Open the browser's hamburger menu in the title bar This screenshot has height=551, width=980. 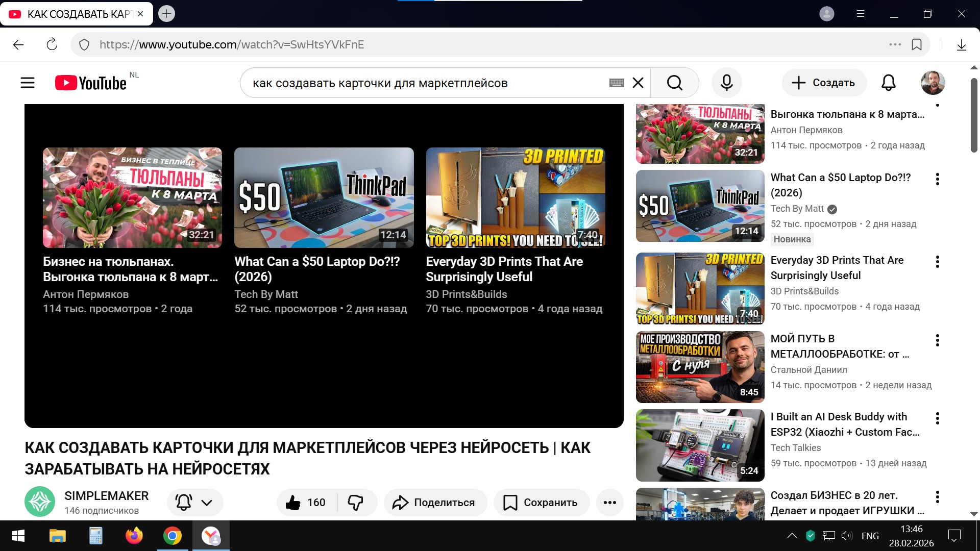coord(861,14)
